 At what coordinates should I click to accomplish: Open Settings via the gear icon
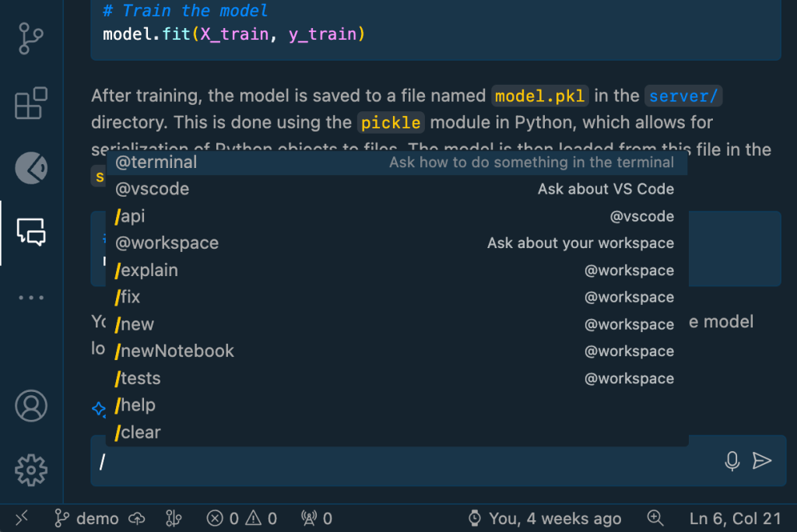(x=31, y=470)
